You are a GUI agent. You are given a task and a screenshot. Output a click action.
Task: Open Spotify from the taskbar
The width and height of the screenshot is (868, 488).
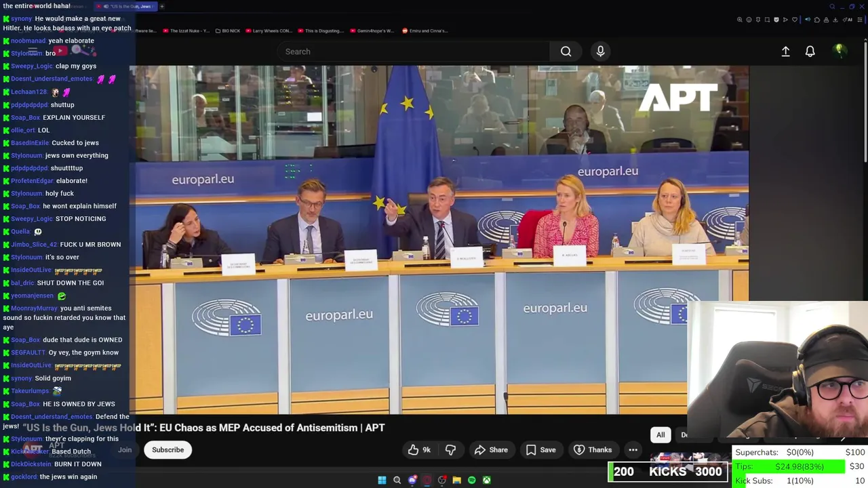tap(471, 480)
